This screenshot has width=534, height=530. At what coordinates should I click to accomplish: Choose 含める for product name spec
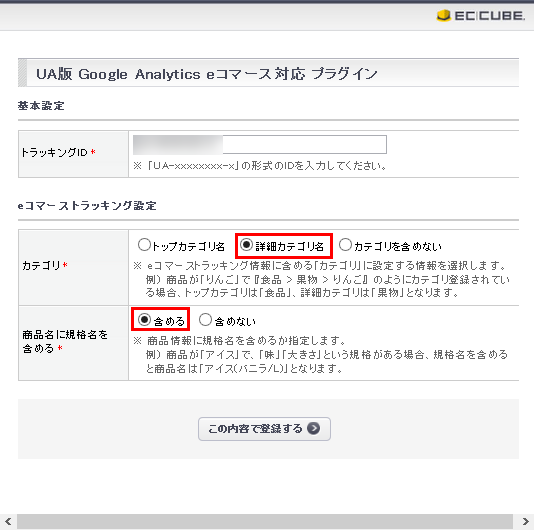point(144,319)
